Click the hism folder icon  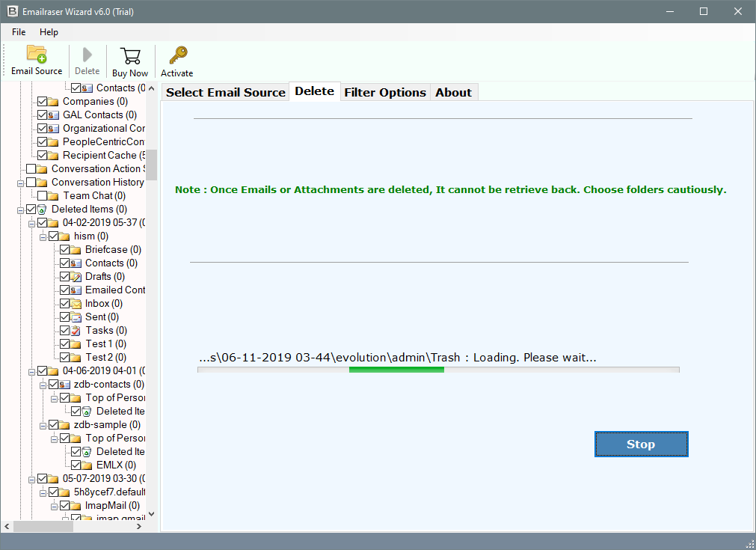click(64, 236)
